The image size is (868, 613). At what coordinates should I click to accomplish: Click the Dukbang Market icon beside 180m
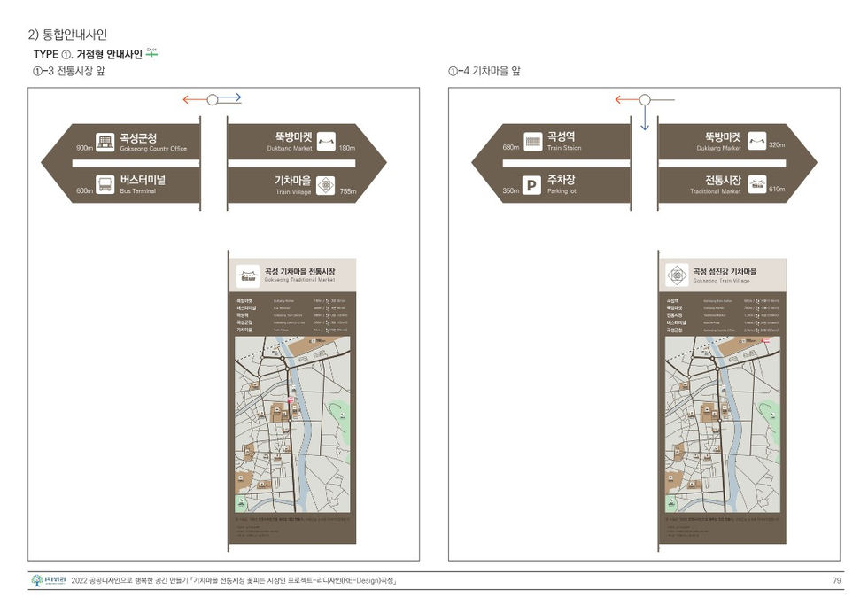pyautogui.click(x=326, y=141)
